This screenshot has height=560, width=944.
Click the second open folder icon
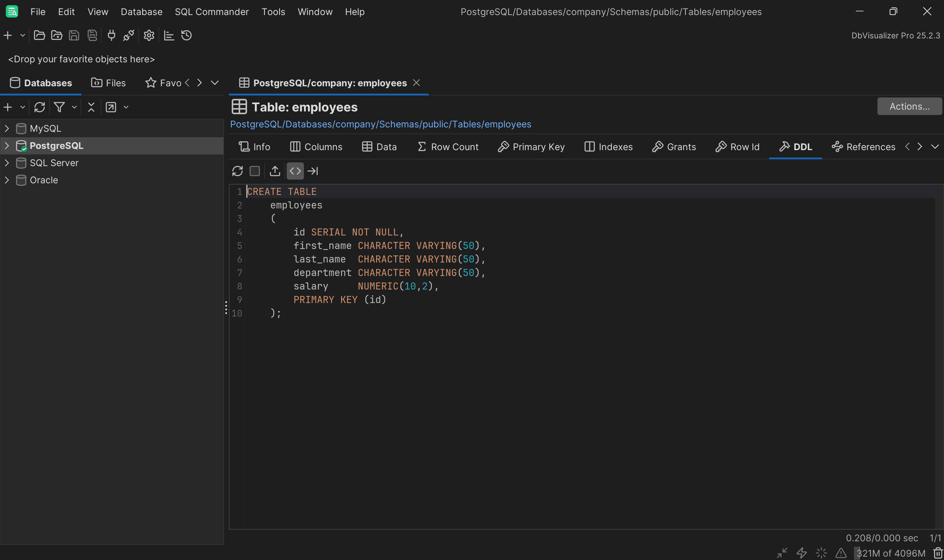tap(57, 36)
